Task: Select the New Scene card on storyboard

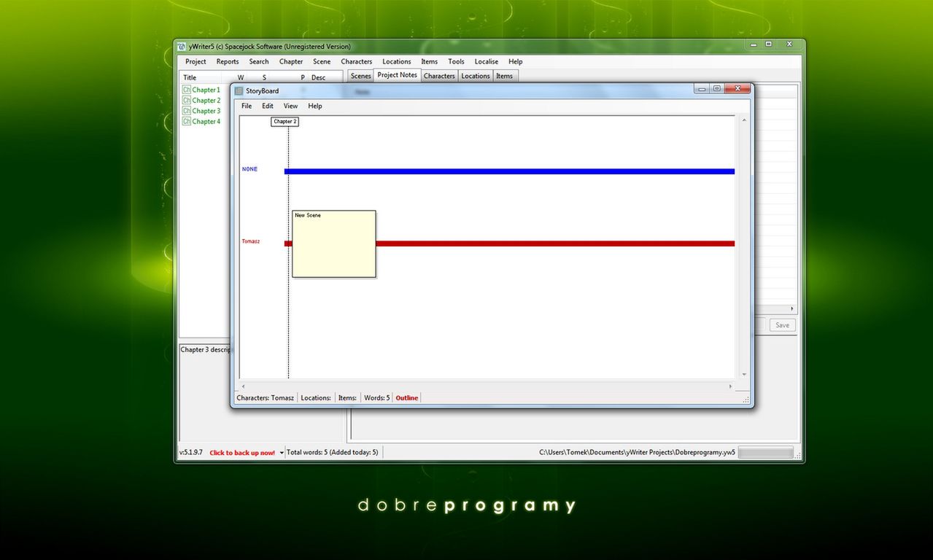Action: 334,244
